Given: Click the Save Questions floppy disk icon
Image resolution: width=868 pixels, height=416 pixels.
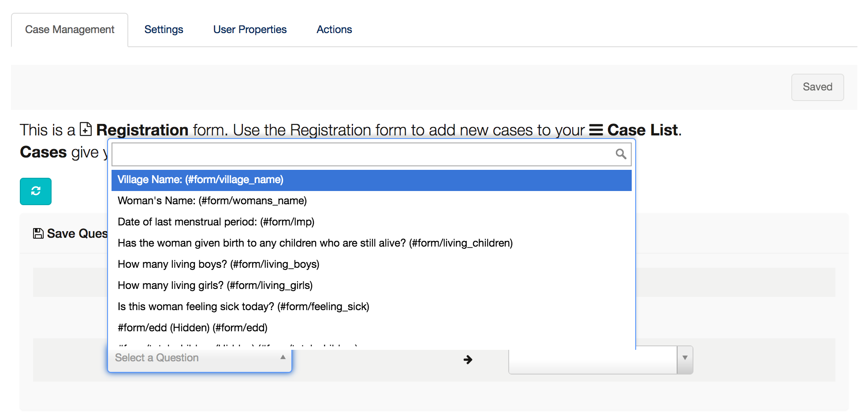Looking at the screenshot, I should click(x=38, y=233).
